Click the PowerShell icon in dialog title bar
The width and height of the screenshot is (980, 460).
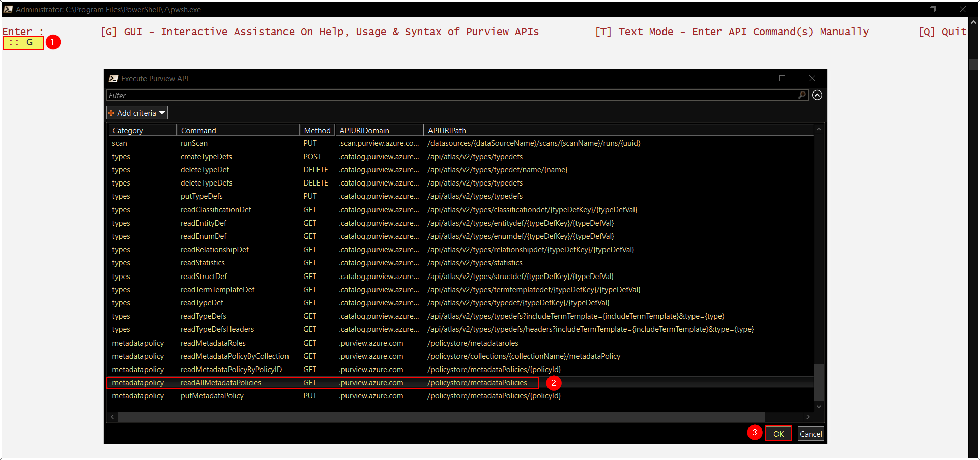113,78
